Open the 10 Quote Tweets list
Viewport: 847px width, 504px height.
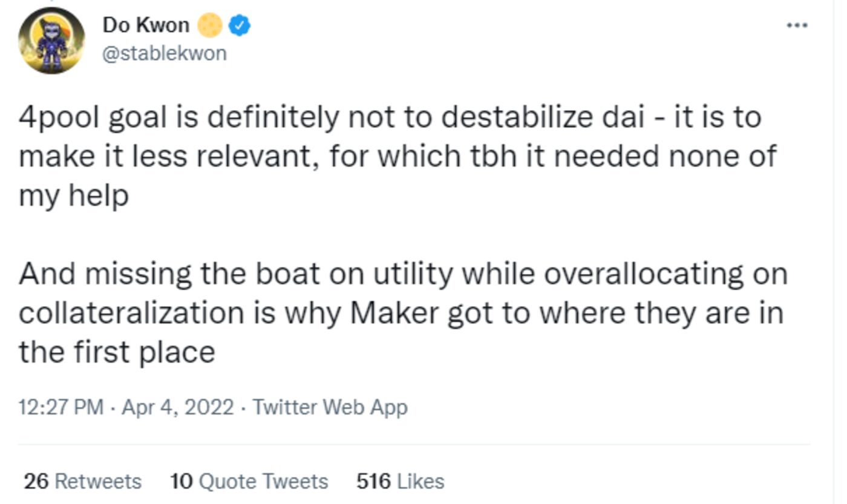coord(249,482)
